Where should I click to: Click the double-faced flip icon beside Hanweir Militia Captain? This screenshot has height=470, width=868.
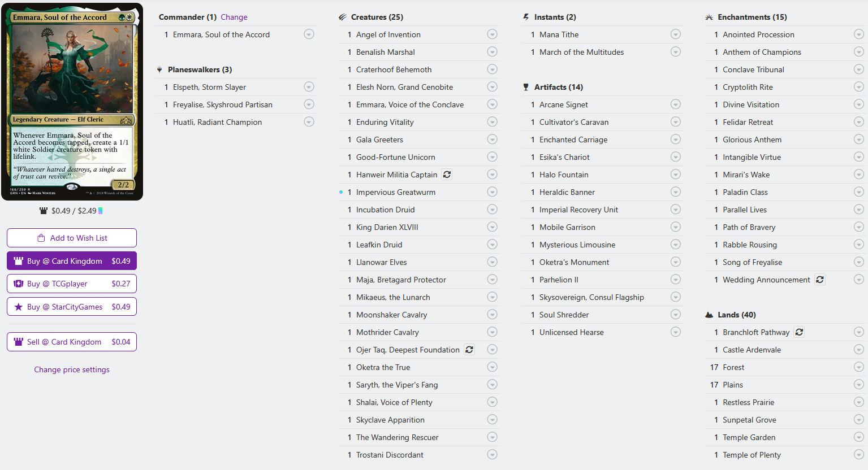(447, 175)
